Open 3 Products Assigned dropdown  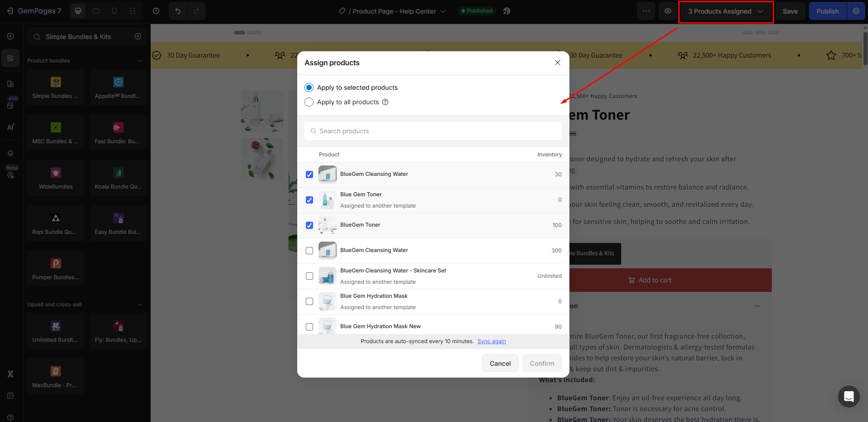[726, 11]
